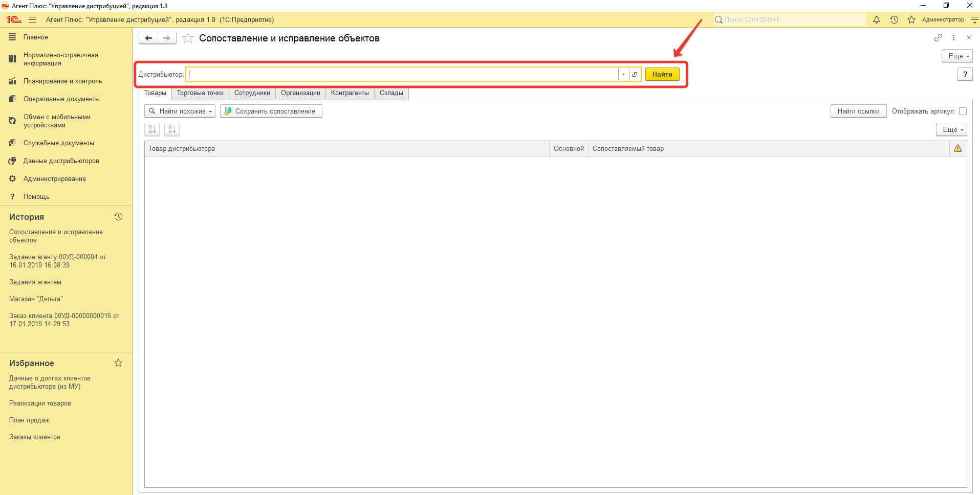Switch to the Сотрудники tab
980x495 pixels.
pos(252,93)
